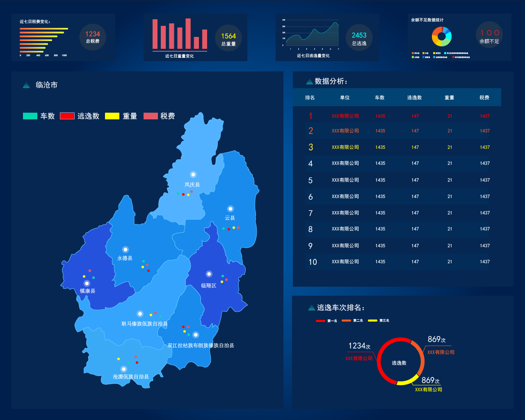Viewport: 525px width, 420px height.
Task: Select the 云县 map marker
Action: click(x=231, y=209)
